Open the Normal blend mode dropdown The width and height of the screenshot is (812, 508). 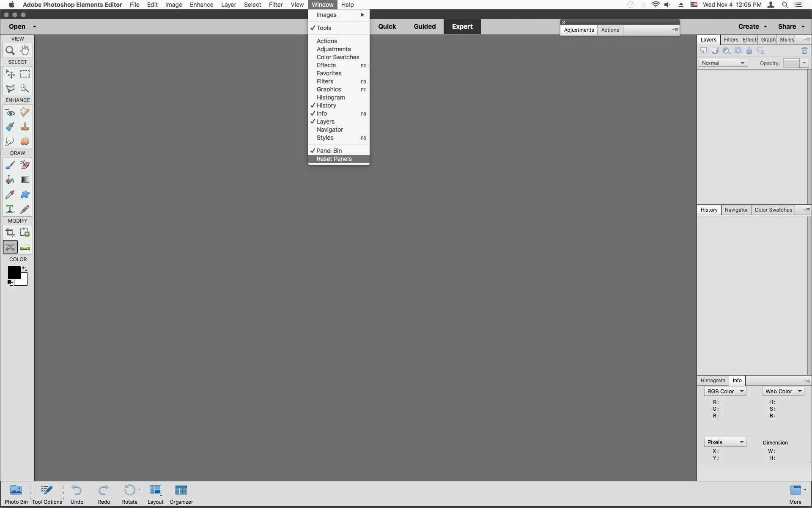[x=723, y=63]
